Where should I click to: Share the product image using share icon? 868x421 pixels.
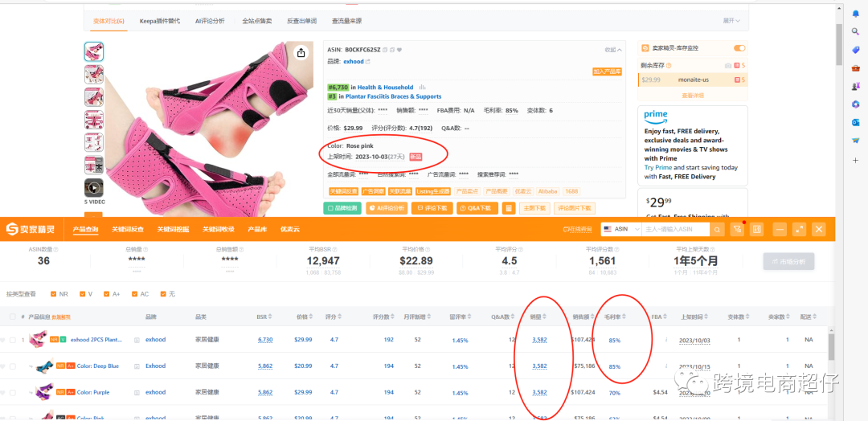point(301,52)
